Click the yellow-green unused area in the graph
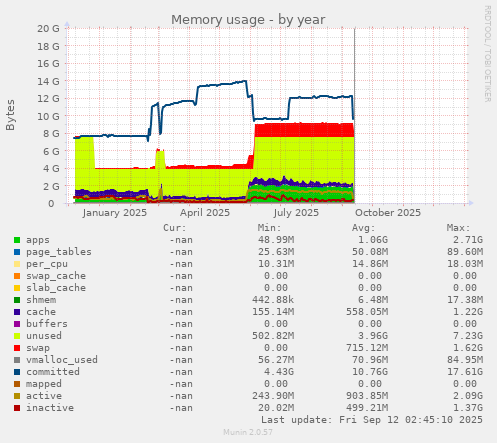 [303, 157]
